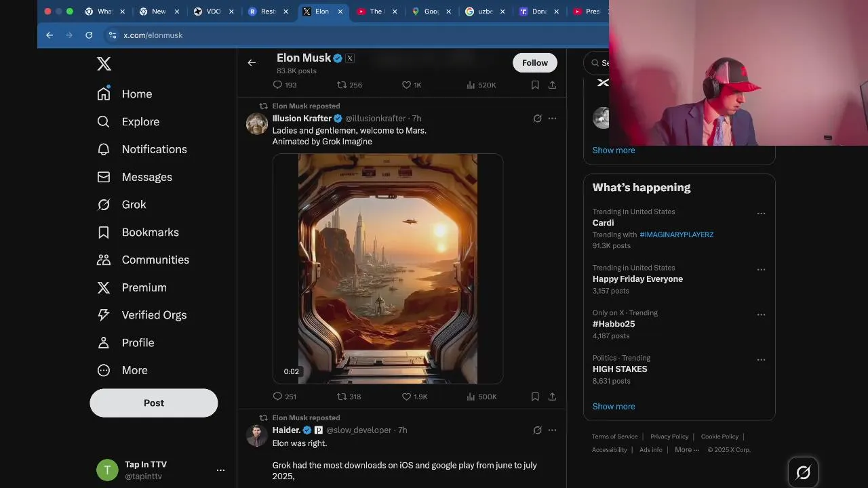Open Communities in sidebar
868x488 pixels.
click(143, 260)
